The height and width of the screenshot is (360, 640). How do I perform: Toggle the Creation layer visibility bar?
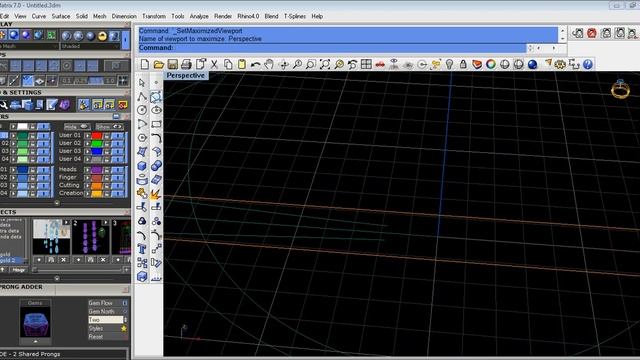pyautogui.click(x=117, y=193)
